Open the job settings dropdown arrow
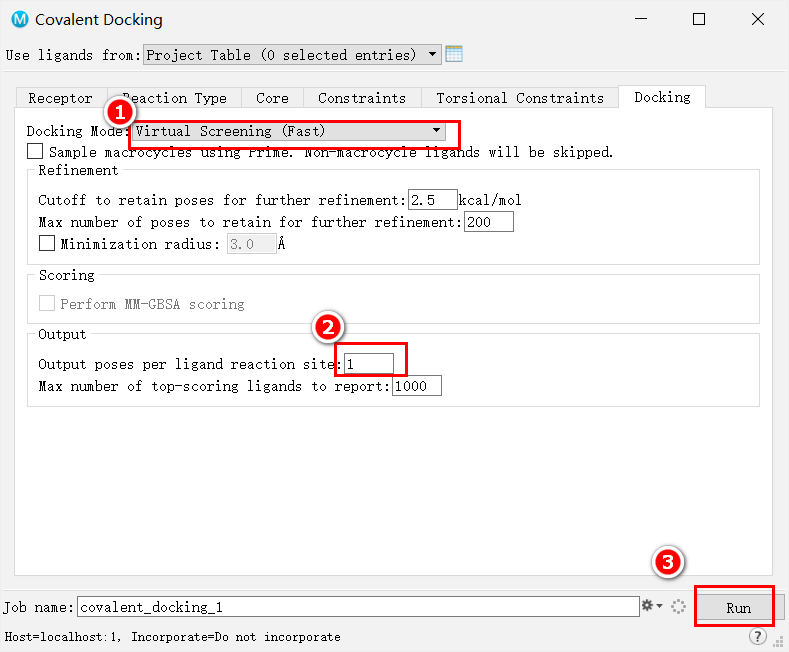789x652 pixels. tap(659, 606)
